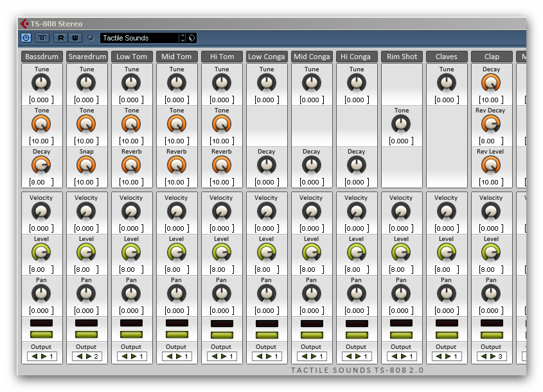
Task: Click the Hi Tom Velocity knob
Action: (x=222, y=211)
